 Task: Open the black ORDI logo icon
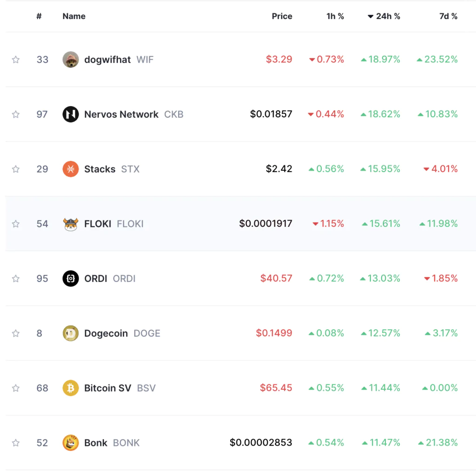71,279
